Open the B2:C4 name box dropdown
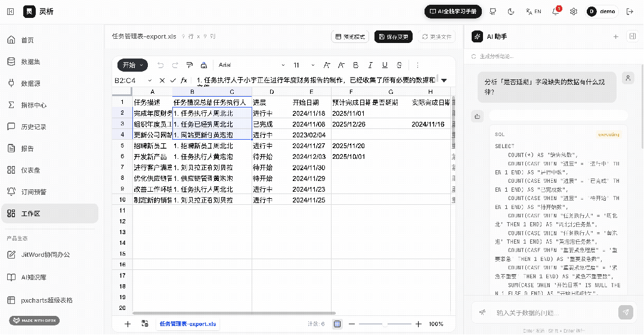Image resolution: width=644 pixels, height=335 pixels. click(150, 80)
